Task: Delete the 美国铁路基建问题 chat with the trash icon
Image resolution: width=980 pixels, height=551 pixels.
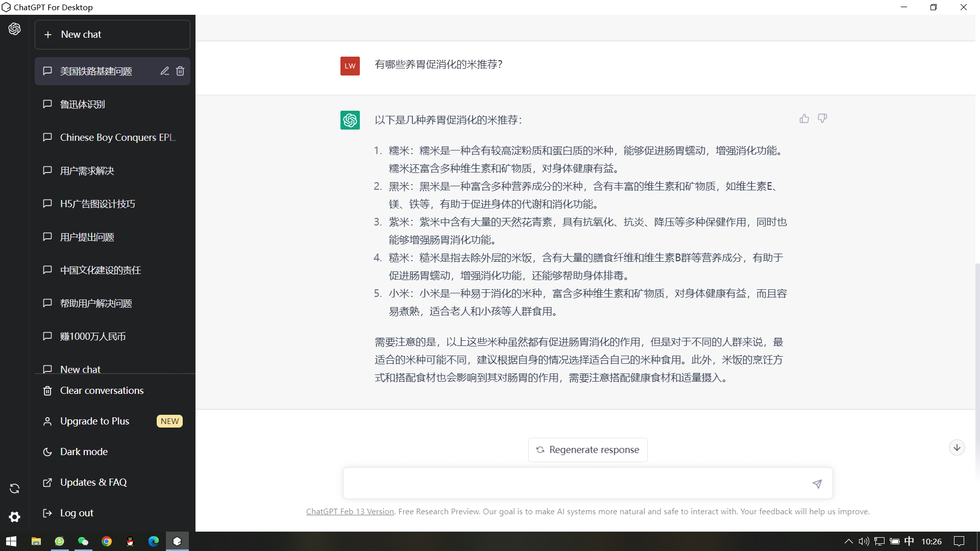Action: click(180, 71)
